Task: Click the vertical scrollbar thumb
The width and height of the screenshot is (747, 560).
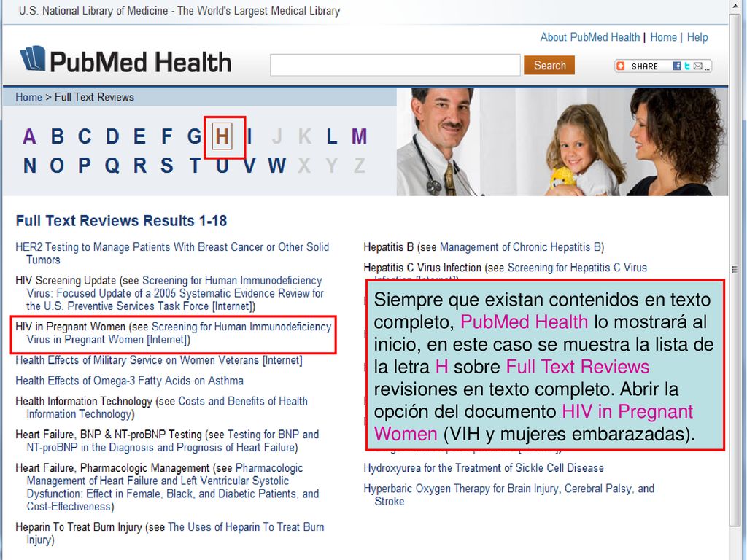Action: point(734,269)
